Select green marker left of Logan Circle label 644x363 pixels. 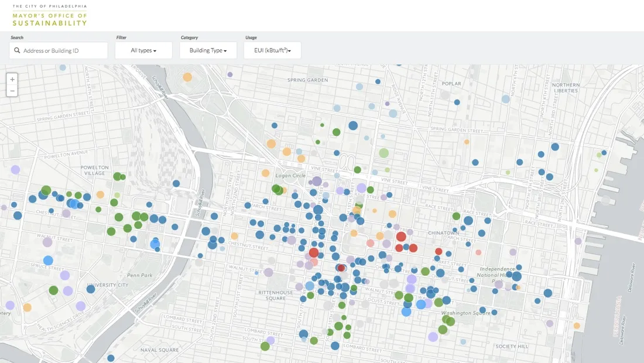[x=276, y=189]
